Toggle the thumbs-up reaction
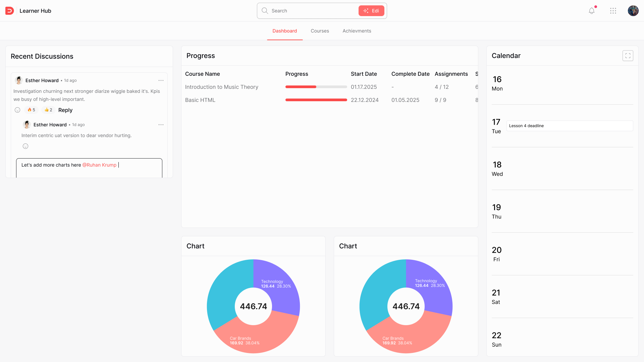The width and height of the screenshot is (644, 362). [48, 110]
